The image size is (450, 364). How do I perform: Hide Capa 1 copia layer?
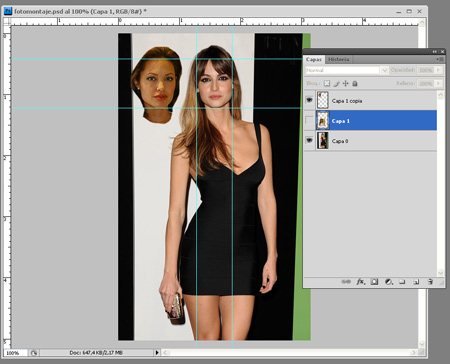[x=309, y=100]
